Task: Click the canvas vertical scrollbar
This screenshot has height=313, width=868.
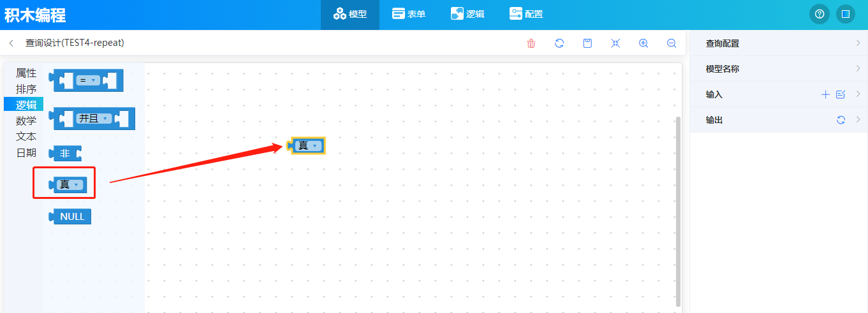Action: coord(679,210)
